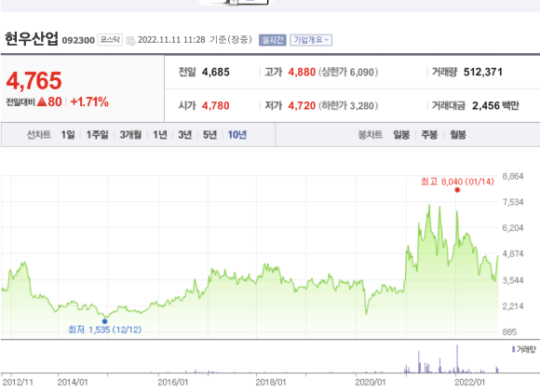Click the calendar icon before the date
The image size is (540, 392).
point(130,41)
